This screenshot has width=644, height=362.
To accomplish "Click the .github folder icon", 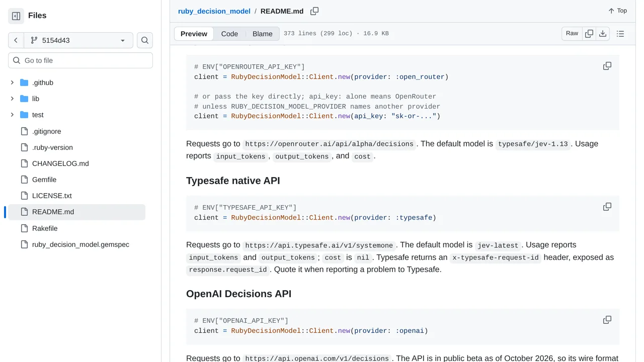I will 24,82.
